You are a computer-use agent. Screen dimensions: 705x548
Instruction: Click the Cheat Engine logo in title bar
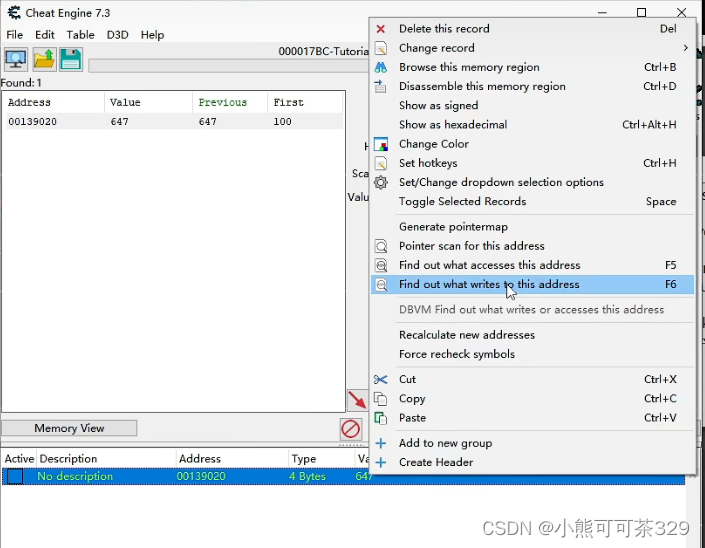pyautogui.click(x=14, y=13)
